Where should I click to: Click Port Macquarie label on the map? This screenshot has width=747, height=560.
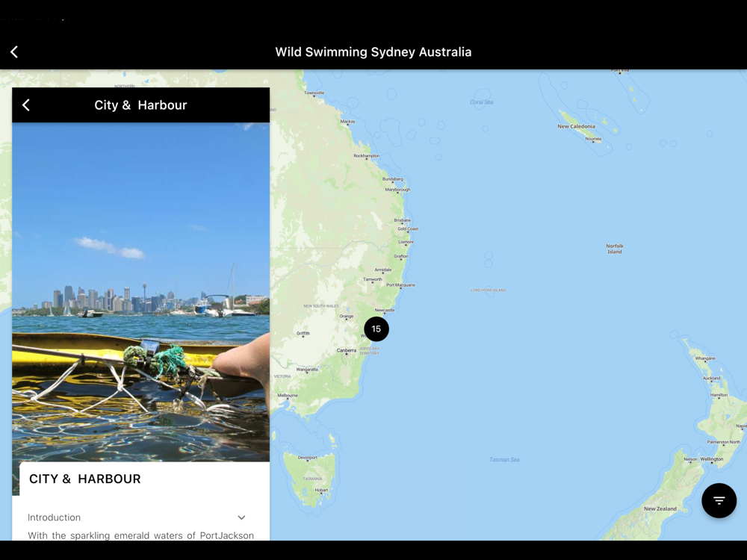click(x=400, y=284)
